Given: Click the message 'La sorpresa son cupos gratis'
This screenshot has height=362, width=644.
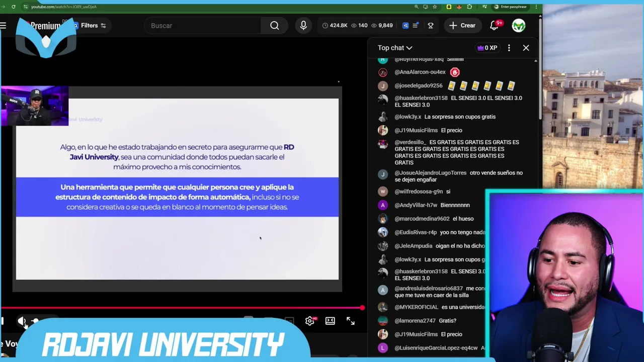Looking at the screenshot, I should coord(460,117).
